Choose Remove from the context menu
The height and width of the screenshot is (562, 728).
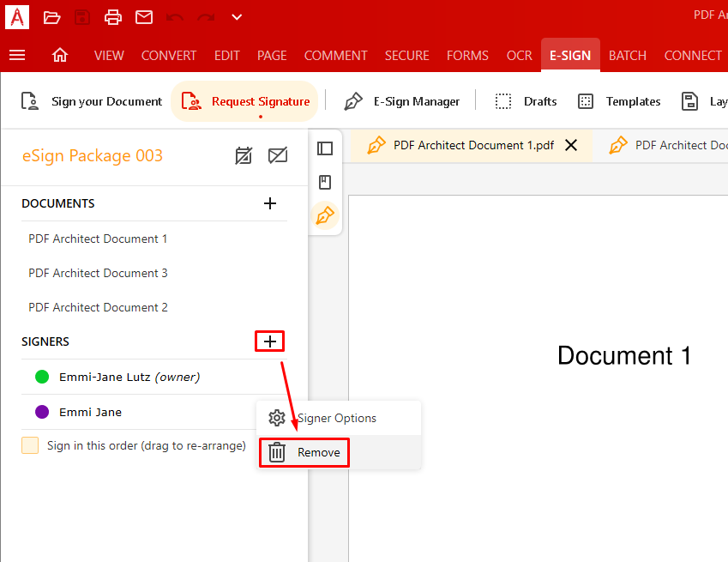point(339,452)
